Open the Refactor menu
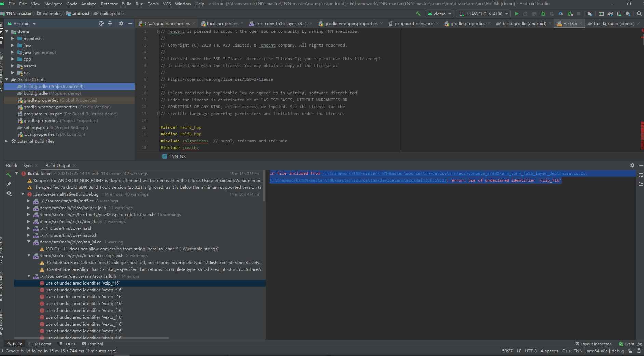 [x=109, y=4]
